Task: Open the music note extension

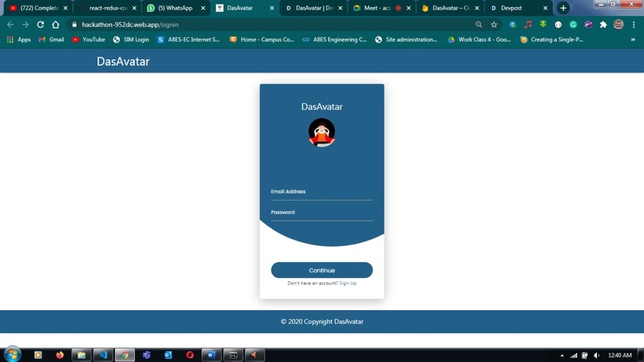Action: click(x=528, y=25)
